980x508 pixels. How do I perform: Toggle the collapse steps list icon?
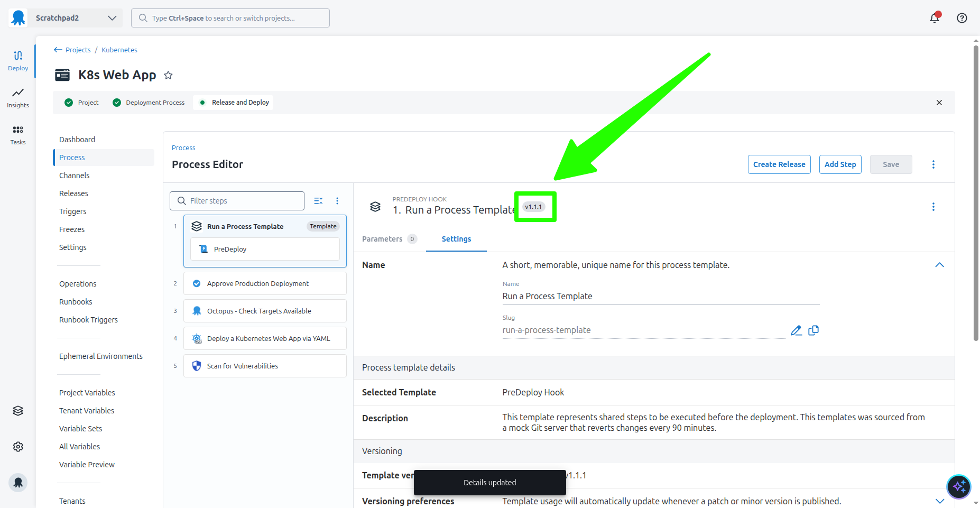tap(318, 201)
